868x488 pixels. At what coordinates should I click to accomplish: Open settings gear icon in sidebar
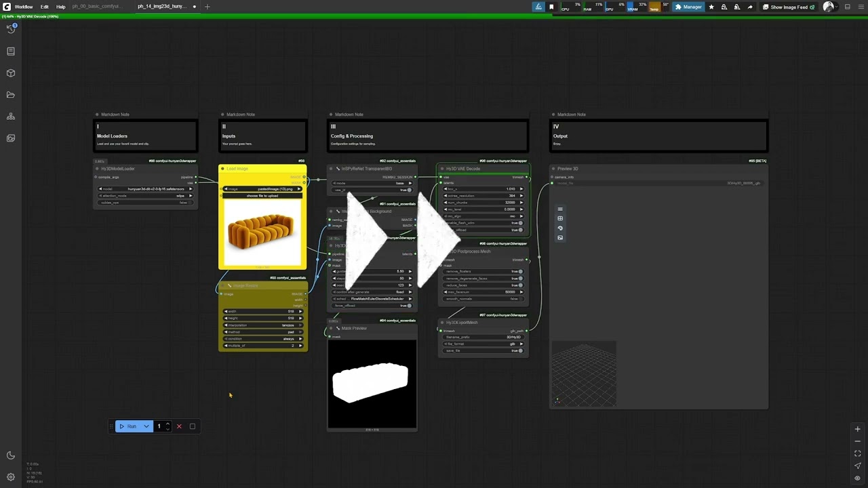click(11, 477)
